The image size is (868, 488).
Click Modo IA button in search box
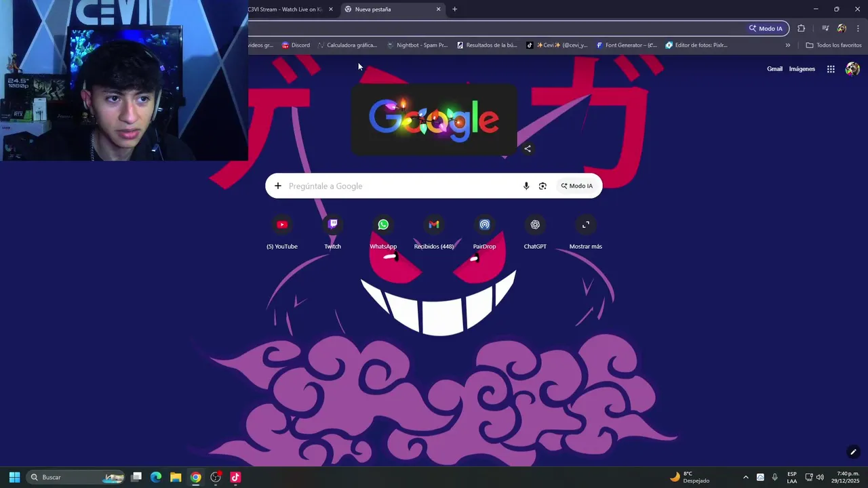click(x=576, y=186)
